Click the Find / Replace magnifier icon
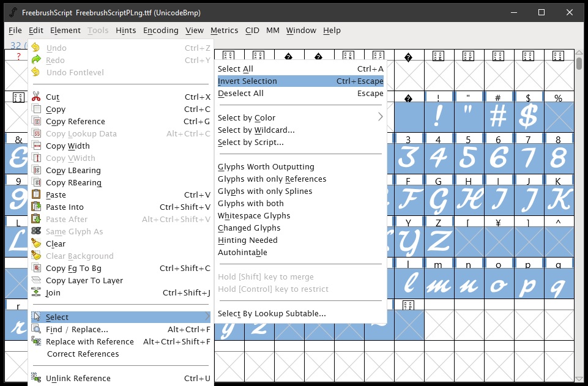This screenshot has height=386, width=588. [36, 329]
